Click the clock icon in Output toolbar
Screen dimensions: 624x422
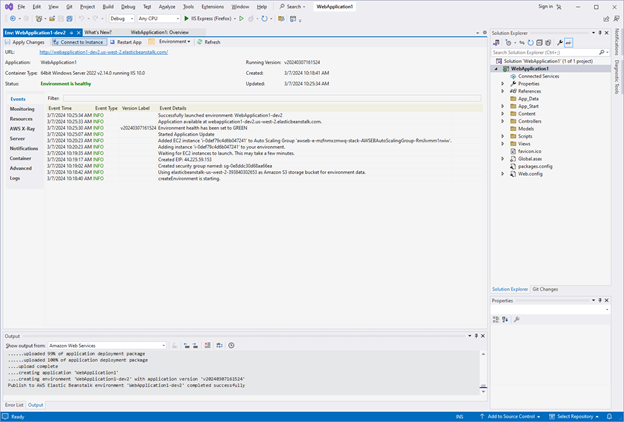pos(231,345)
